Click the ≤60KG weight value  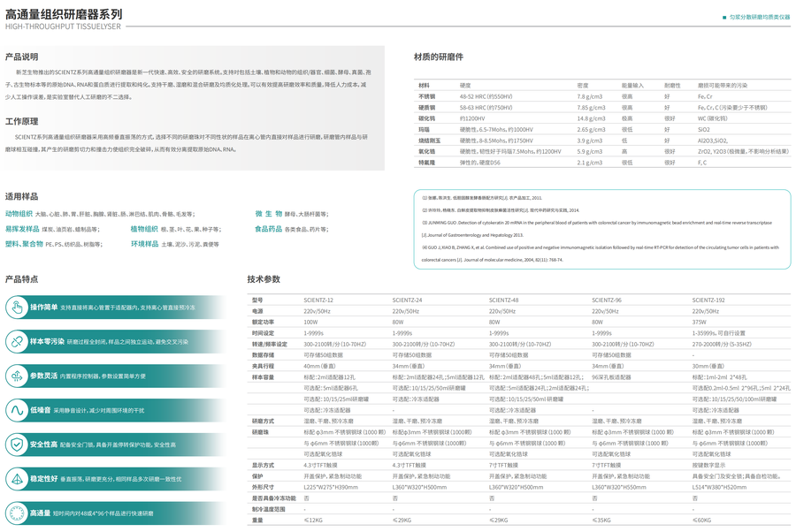click(701, 520)
